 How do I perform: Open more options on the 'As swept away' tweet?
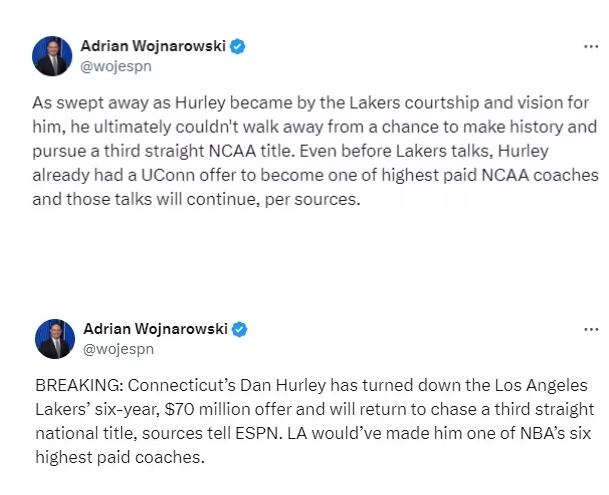point(591,46)
